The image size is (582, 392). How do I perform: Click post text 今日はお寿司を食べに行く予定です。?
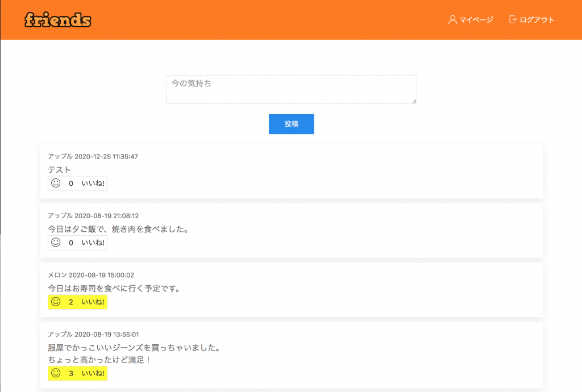pos(114,289)
